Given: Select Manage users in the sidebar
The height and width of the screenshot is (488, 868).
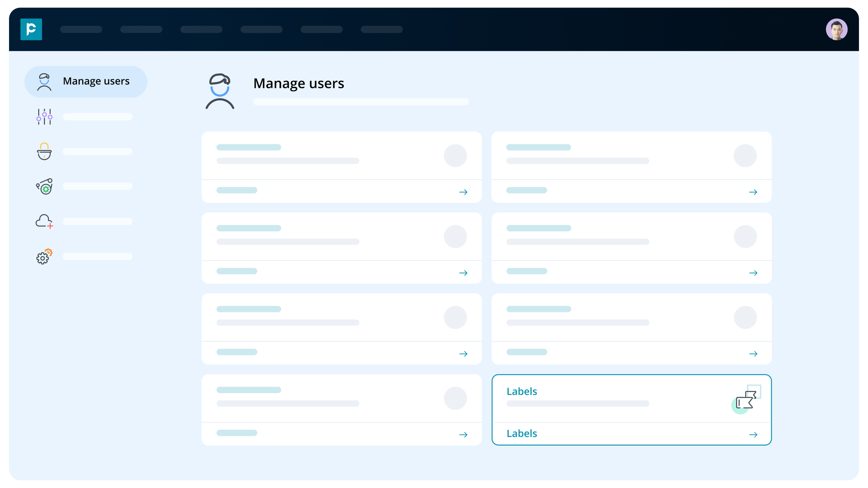Looking at the screenshot, I should pyautogui.click(x=86, y=82).
